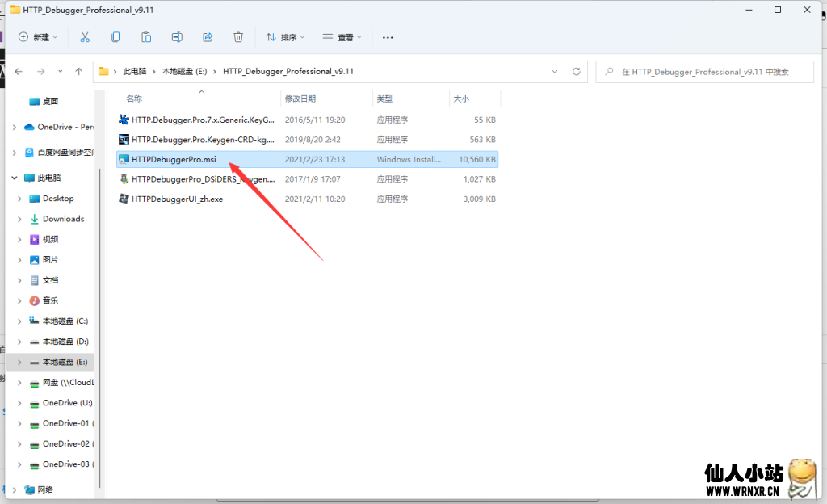827x504 pixels.
Task: Click the Copy icon in toolbar
Action: [115, 37]
